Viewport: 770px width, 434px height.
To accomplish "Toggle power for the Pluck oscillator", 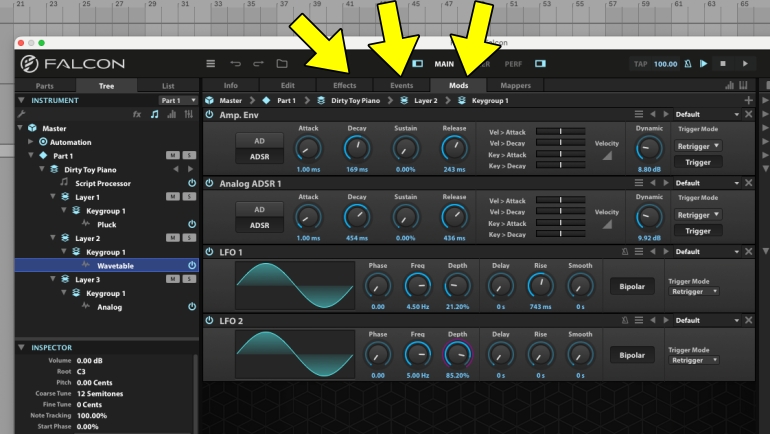I will 192,224.
